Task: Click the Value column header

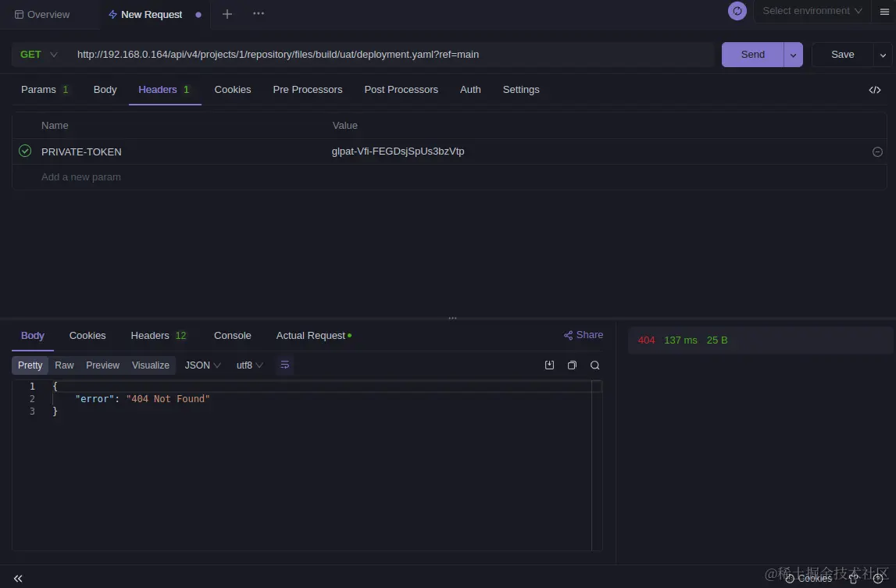Action: tap(345, 126)
